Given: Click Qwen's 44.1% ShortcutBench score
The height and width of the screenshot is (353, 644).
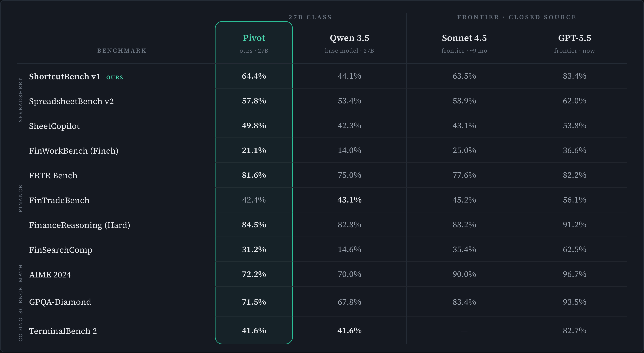Looking at the screenshot, I should click(349, 76).
